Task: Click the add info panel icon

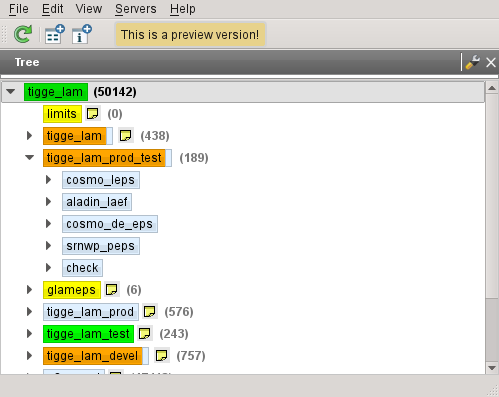Action: tap(82, 34)
